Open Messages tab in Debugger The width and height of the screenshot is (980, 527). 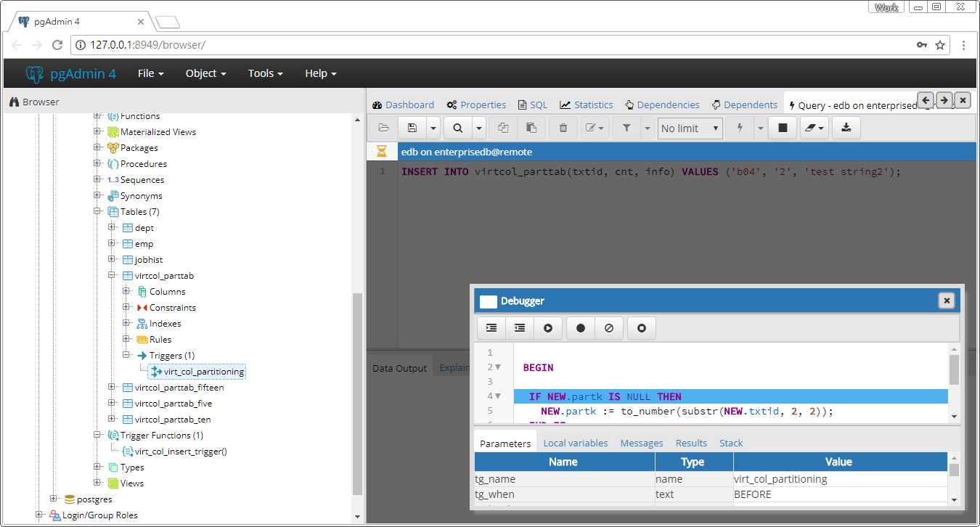(x=642, y=443)
